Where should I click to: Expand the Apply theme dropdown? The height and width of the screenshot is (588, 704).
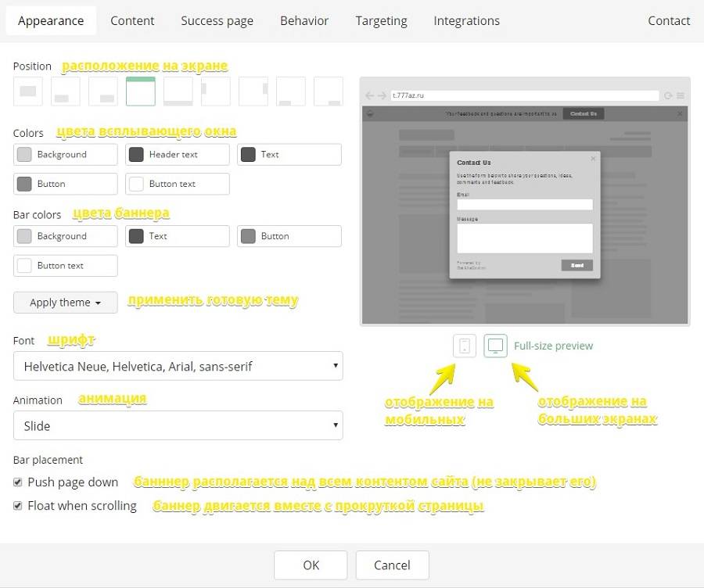point(66,303)
